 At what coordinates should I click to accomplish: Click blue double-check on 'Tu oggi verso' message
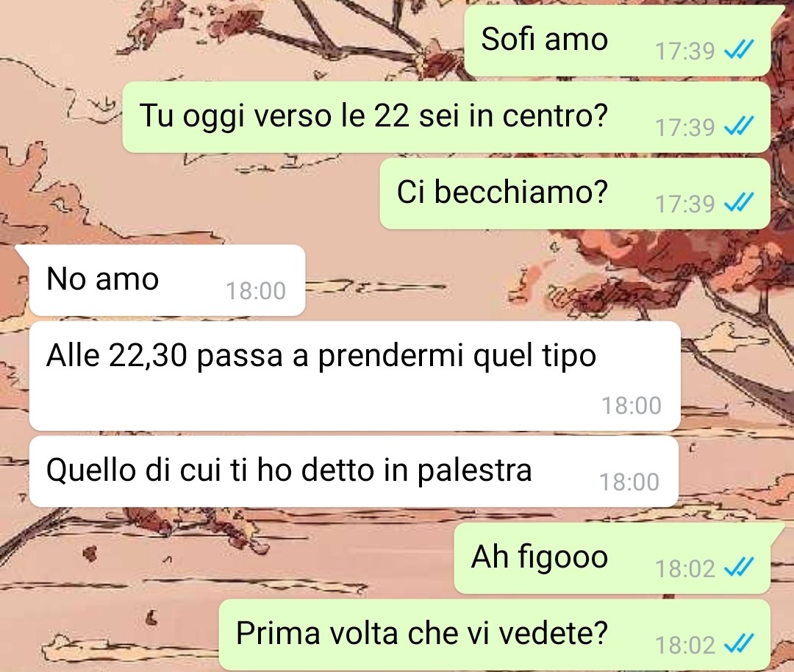[x=740, y=126]
